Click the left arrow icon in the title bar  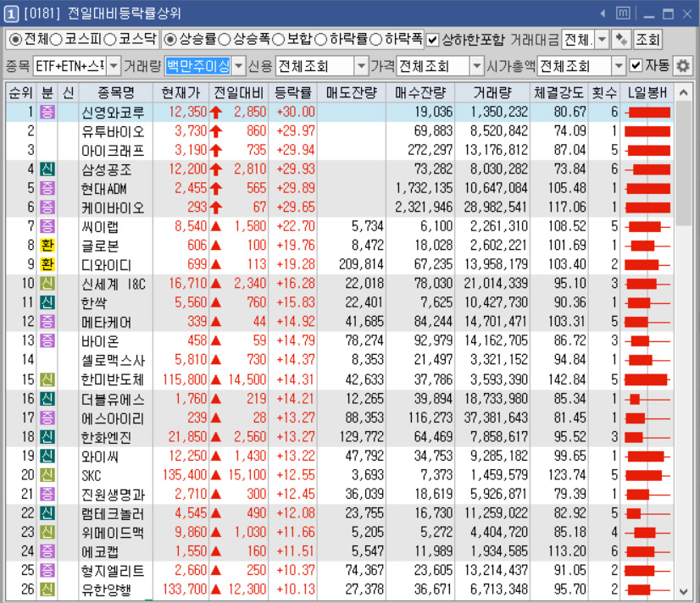click(602, 12)
